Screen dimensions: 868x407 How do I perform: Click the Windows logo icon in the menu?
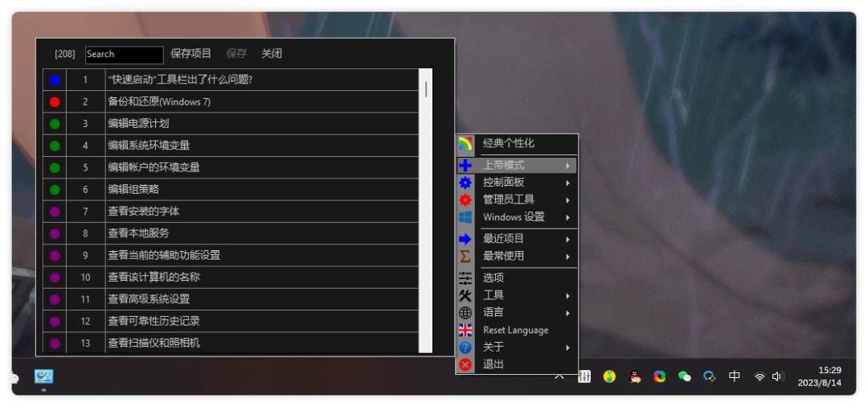[465, 216]
